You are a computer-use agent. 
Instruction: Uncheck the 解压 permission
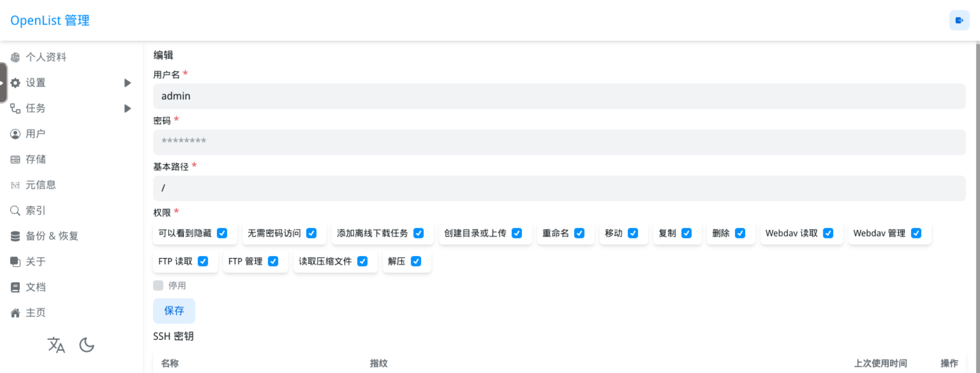tap(416, 261)
